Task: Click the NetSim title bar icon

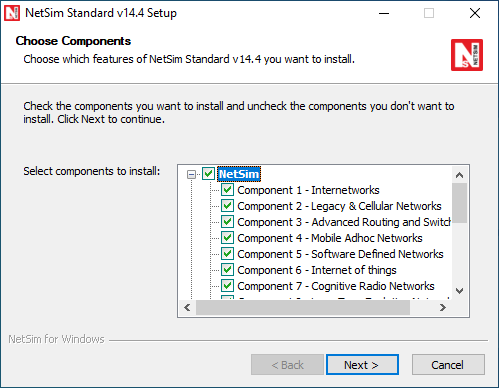Action: pos(12,13)
